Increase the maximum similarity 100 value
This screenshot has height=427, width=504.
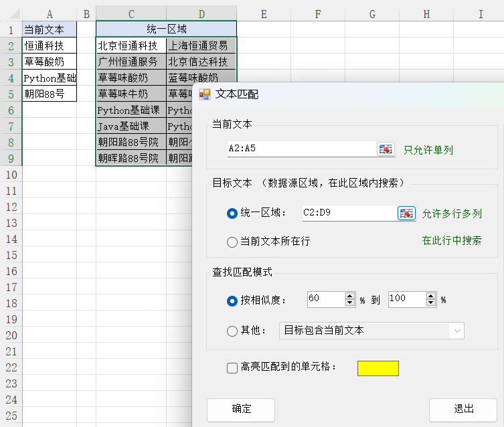pyautogui.click(x=431, y=296)
